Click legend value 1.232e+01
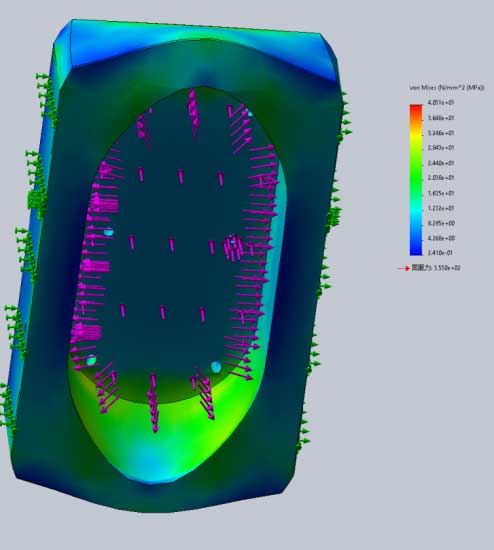The height and width of the screenshot is (550, 494). tap(441, 208)
